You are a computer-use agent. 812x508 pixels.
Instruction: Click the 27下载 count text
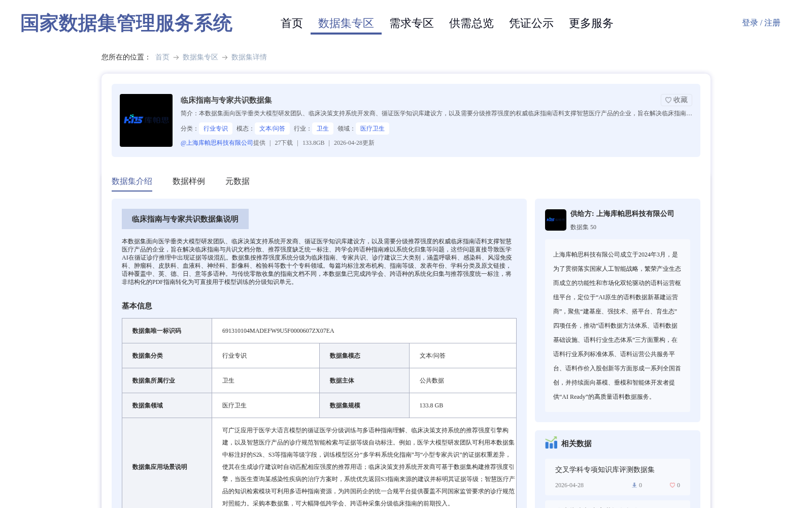284,143
